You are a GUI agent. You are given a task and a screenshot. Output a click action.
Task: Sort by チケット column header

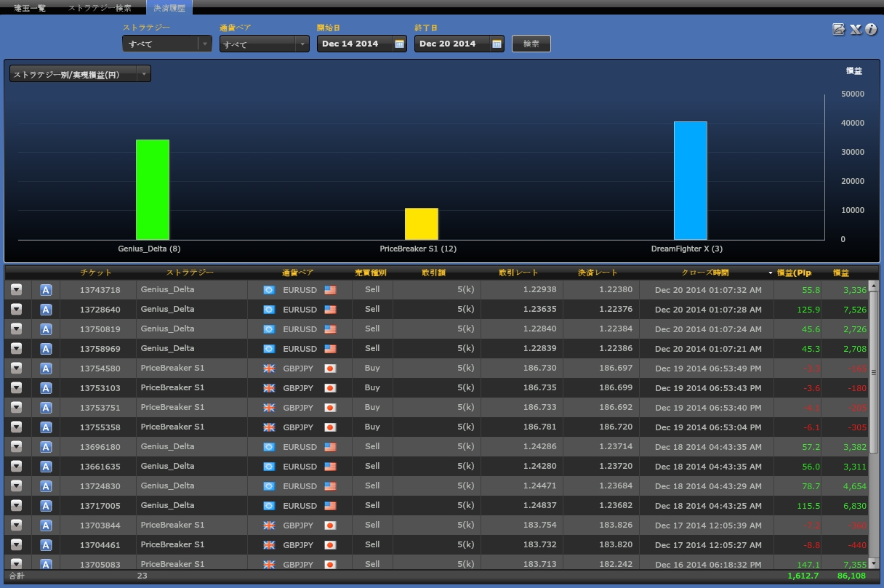[96, 273]
